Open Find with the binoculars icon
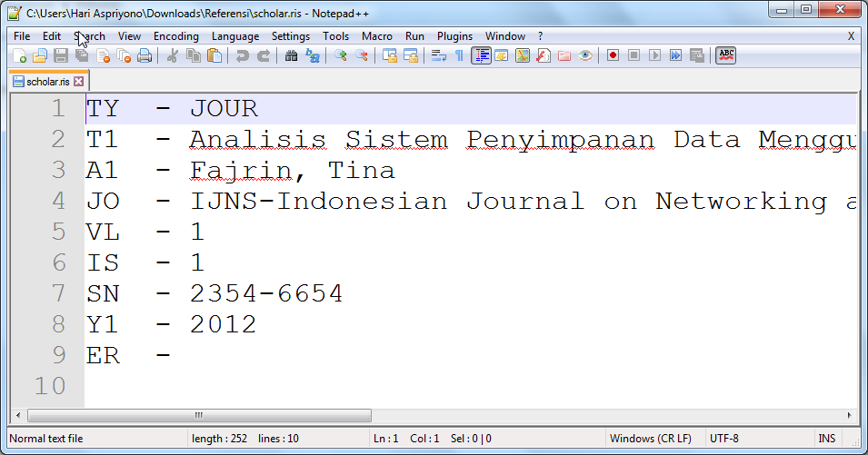This screenshot has height=455, width=868. (x=291, y=55)
